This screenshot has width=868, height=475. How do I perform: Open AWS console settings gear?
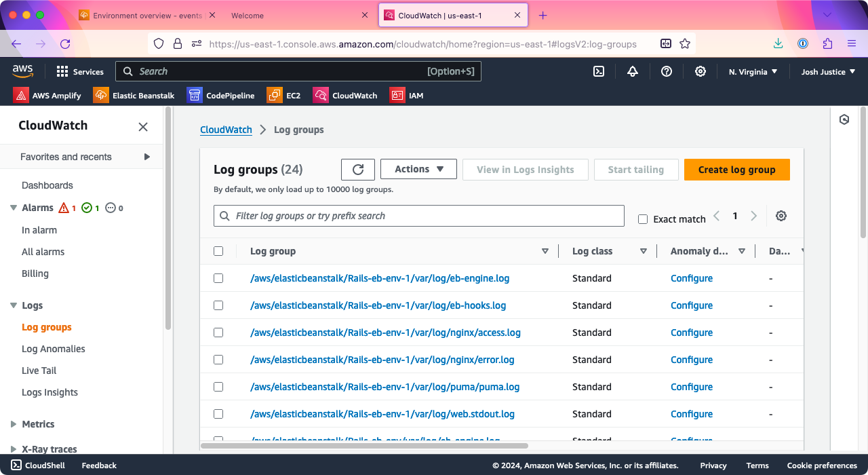point(701,71)
